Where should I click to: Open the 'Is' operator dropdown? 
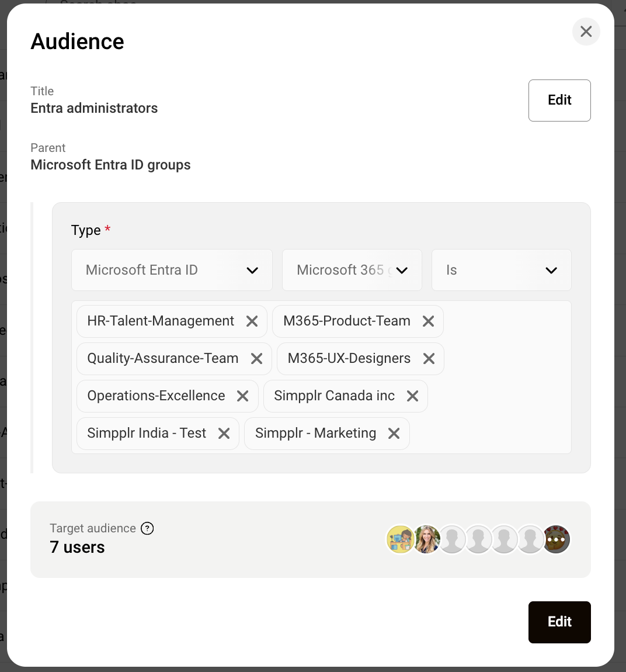tap(501, 270)
